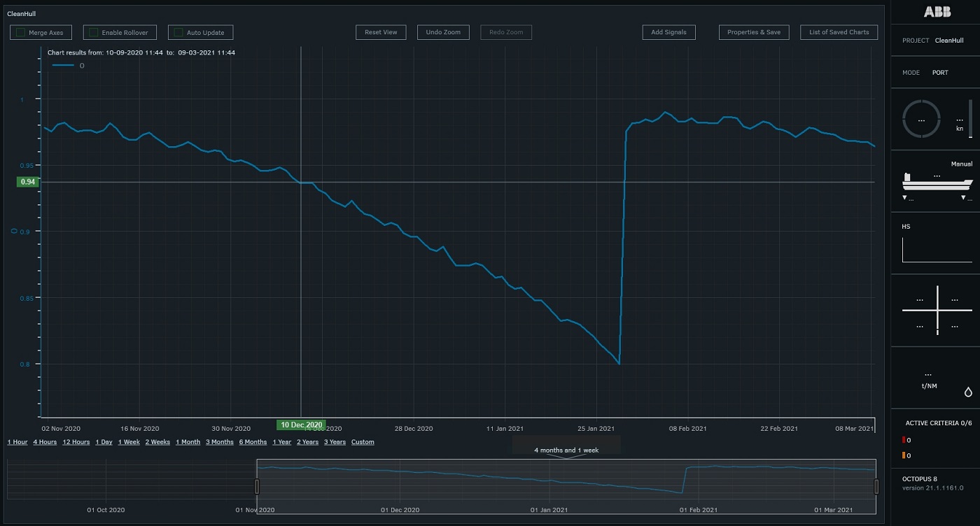The width and height of the screenshot is (980, 526).
Task: Open Properties & Save options
Action: click(x=754, y=32)
